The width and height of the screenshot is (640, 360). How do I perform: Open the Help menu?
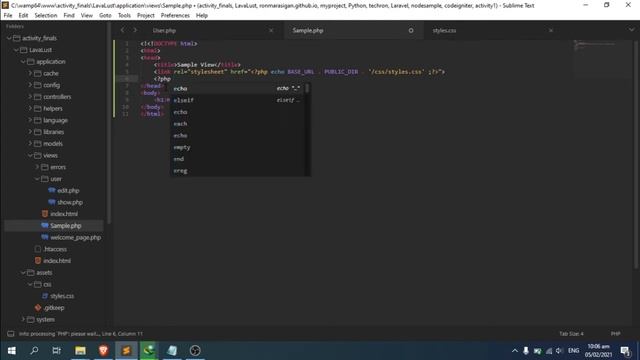tap(202, 16)
